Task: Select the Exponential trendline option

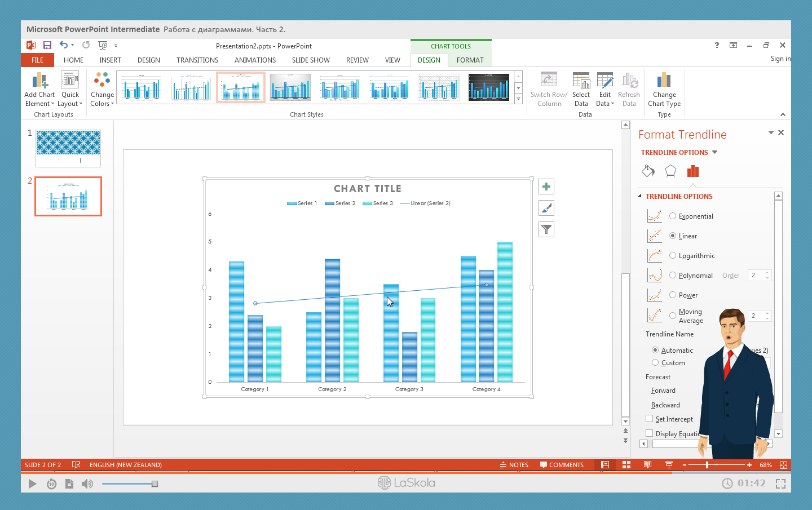Action: [673, 216]
